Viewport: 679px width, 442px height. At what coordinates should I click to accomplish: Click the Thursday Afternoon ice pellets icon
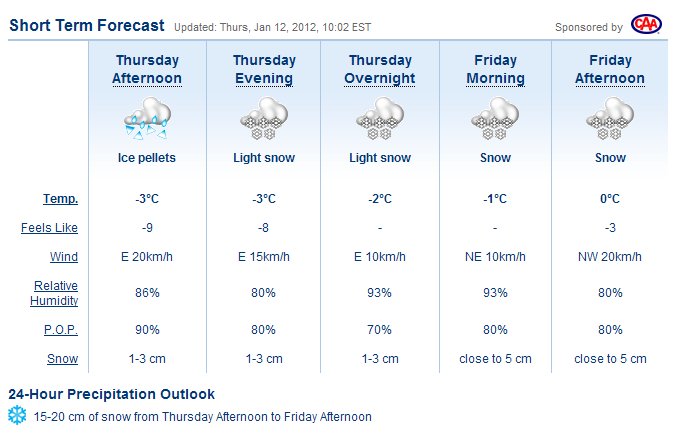pyautogui.click(x=148, y=119)
